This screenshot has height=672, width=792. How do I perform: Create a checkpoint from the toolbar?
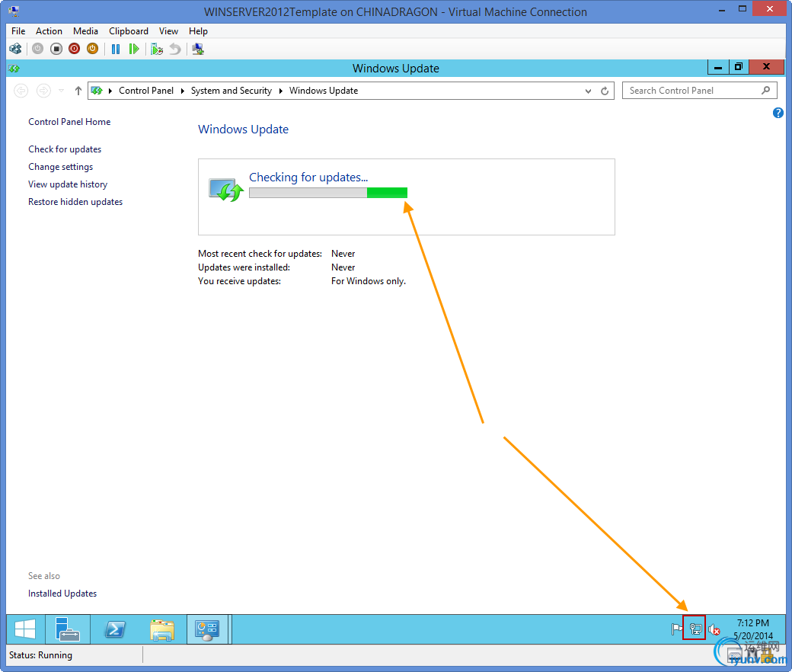coord(157,49)
